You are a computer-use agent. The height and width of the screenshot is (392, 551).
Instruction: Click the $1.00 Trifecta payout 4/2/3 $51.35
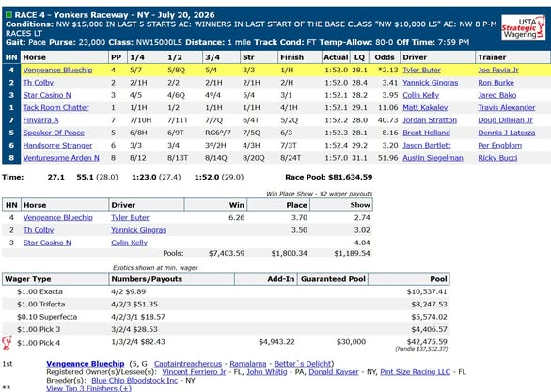coord(134,305)
